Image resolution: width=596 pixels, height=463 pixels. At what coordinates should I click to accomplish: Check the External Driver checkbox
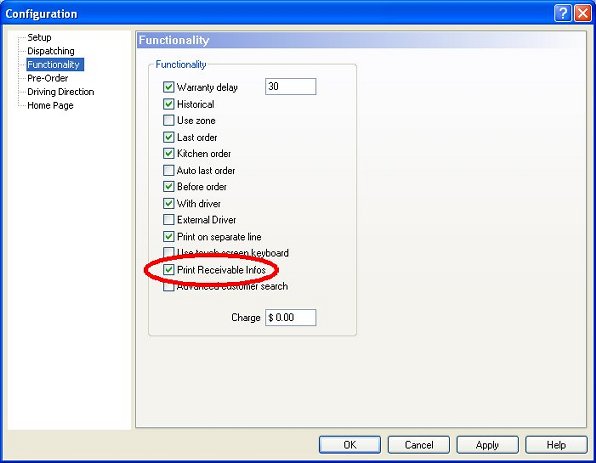coord(168,220)
